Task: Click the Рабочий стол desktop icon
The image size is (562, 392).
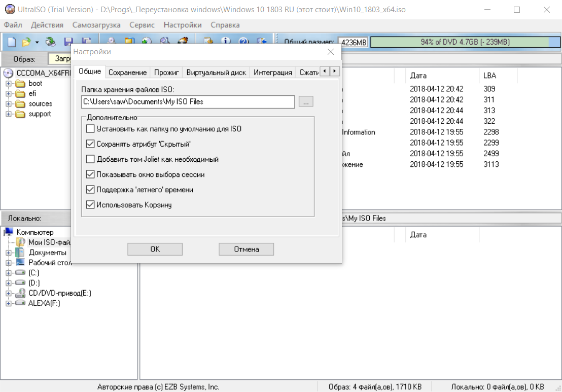Action: tap(20, 262)
